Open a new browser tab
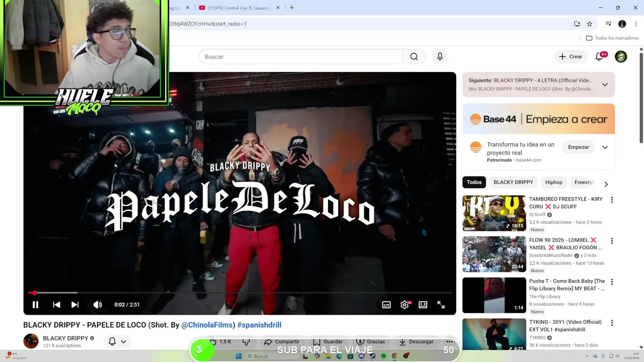The height and width of the screenshot is (362, 644). pyautogui.click(x=292, y=8)
